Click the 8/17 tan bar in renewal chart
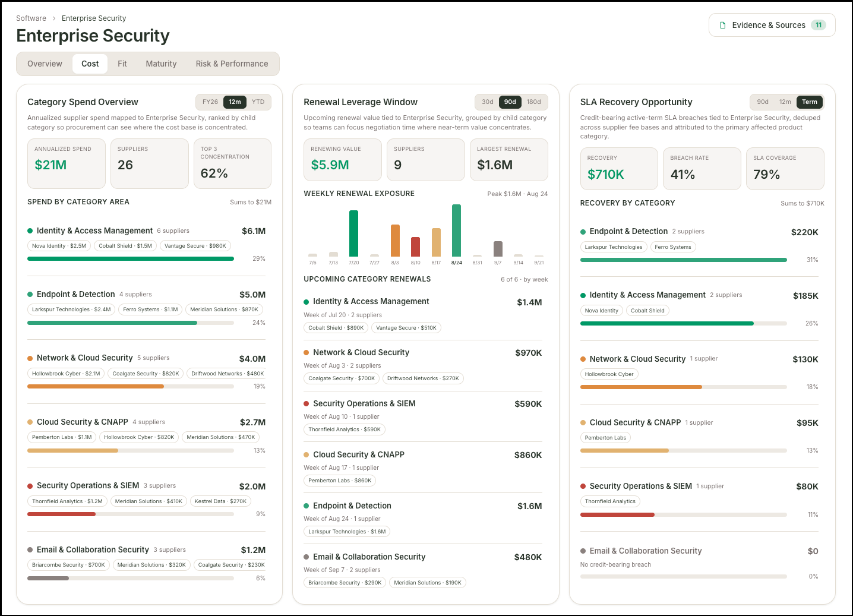The height and width of the screenshot is (616, 853). pos(436,242)
